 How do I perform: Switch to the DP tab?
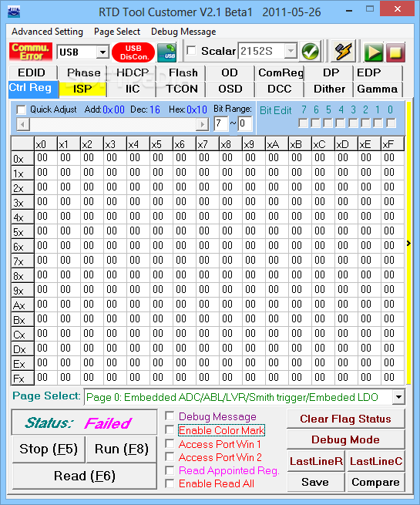[331, 72]
